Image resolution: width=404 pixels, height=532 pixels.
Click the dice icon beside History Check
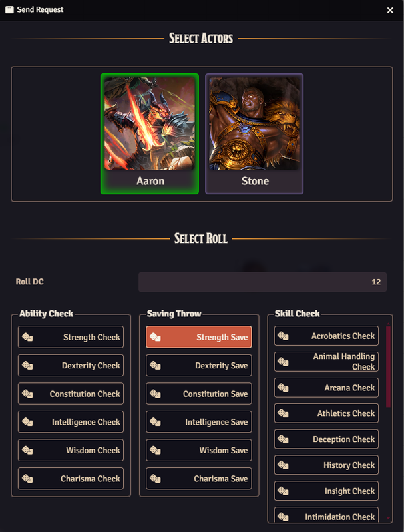[283, 465]
